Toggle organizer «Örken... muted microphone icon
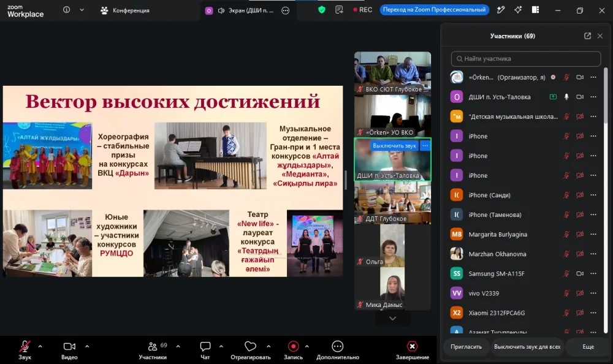Screen dimensions: 613x364 (x=566, y=77)
